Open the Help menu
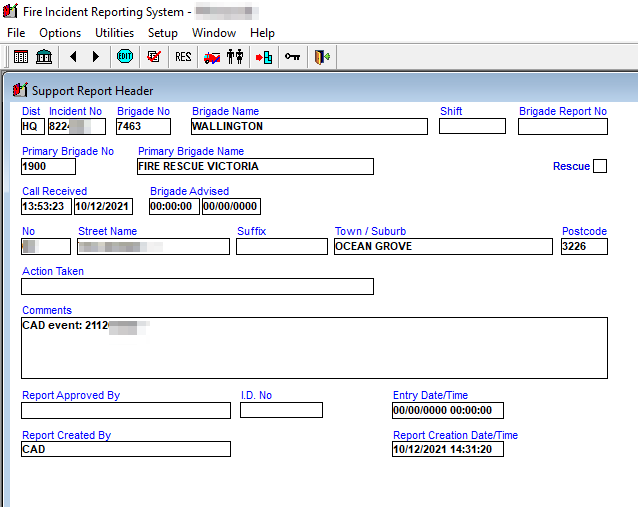 click(262, 33)
